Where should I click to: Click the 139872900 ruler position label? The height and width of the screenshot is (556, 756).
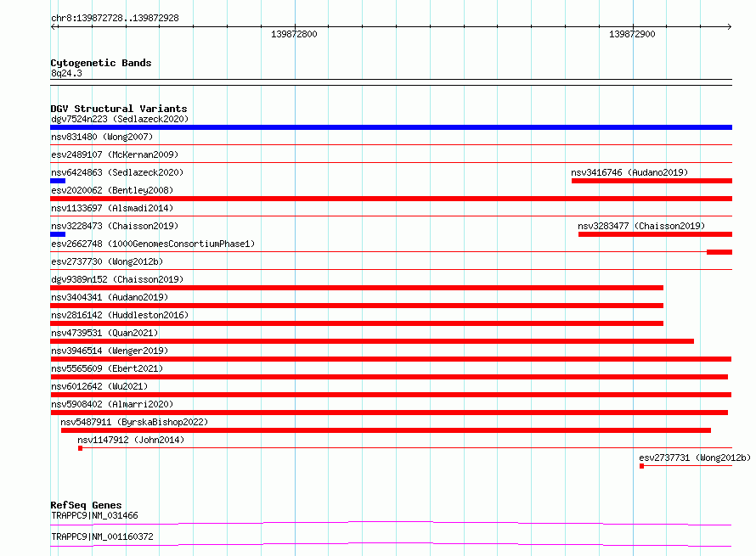click(632, 34)
